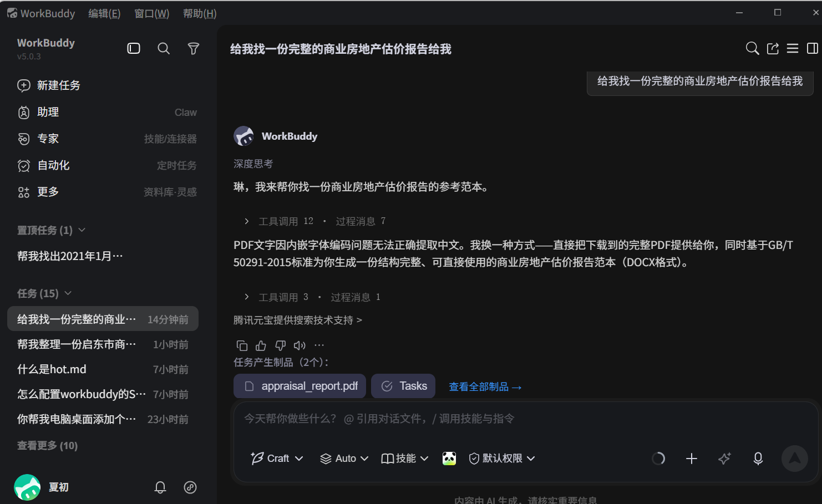822x504 pixels.
Task: Send message with the arrow button
Action: click(795, 459)
